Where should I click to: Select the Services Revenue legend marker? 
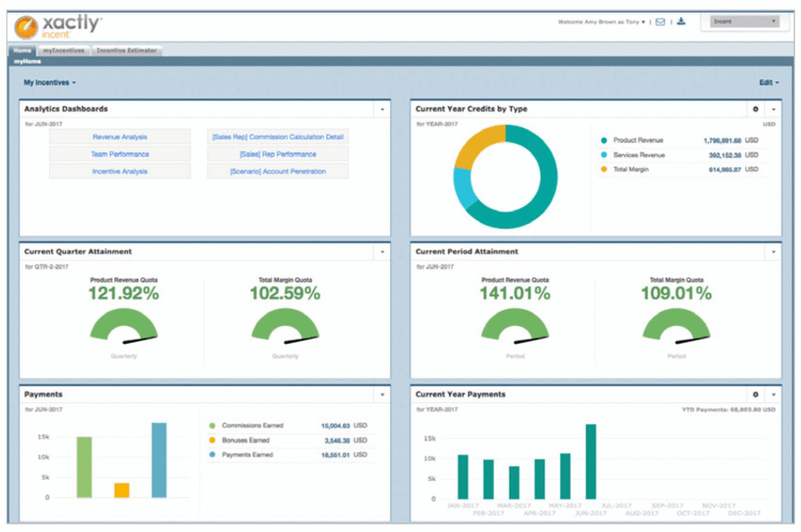pos(603,155)
